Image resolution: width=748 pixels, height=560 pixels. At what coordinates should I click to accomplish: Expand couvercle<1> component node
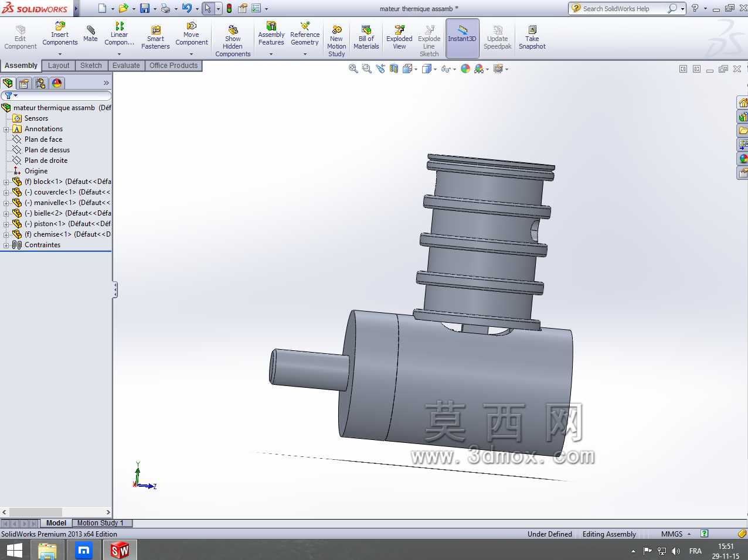click(6, 193)
